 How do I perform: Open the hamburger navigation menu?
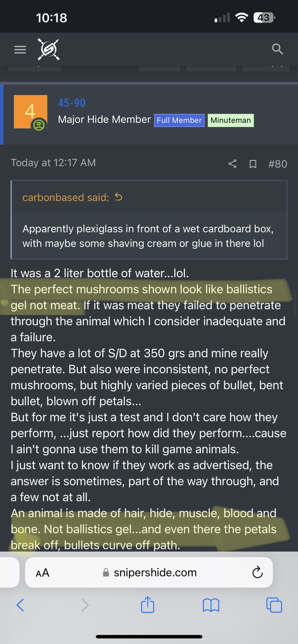(x=20, y=49)
